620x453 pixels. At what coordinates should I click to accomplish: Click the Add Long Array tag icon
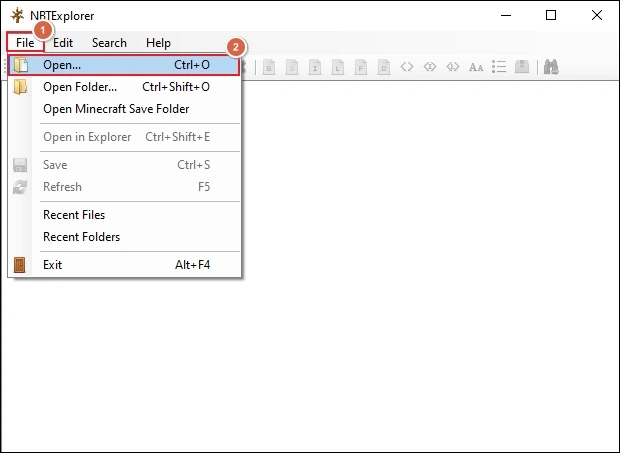coord(453,67)
